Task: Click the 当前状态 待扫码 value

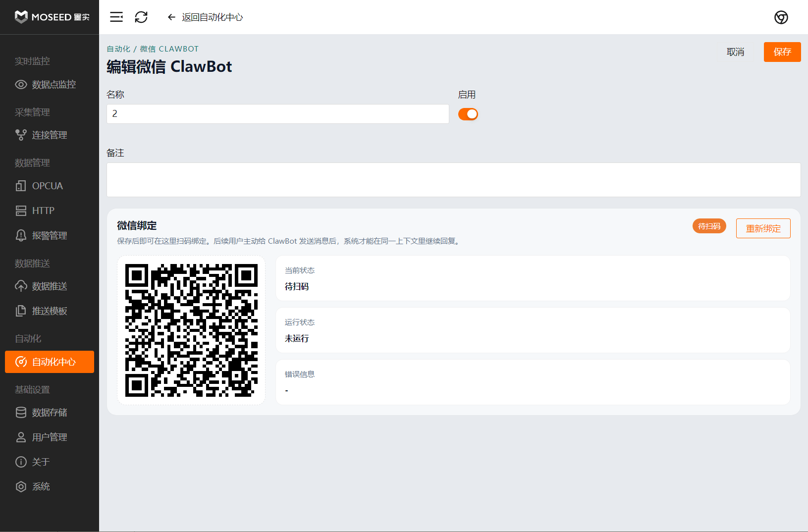Action: (297, 286)
